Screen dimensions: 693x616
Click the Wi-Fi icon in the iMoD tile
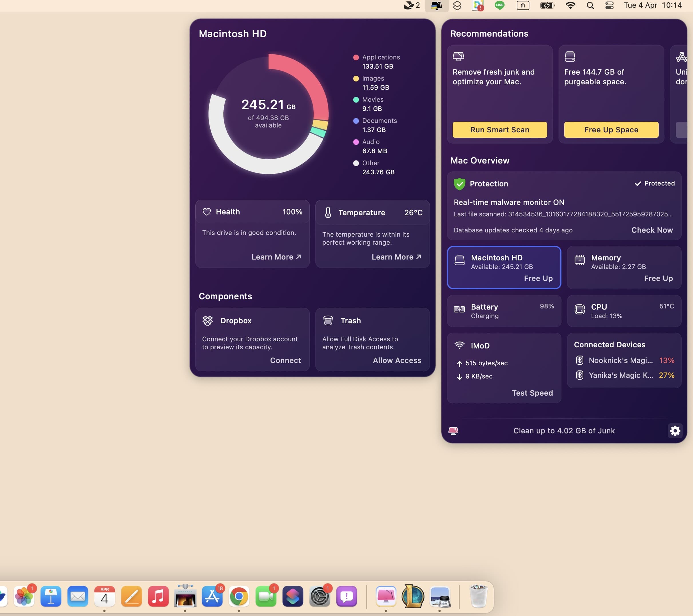pos(459,346)
